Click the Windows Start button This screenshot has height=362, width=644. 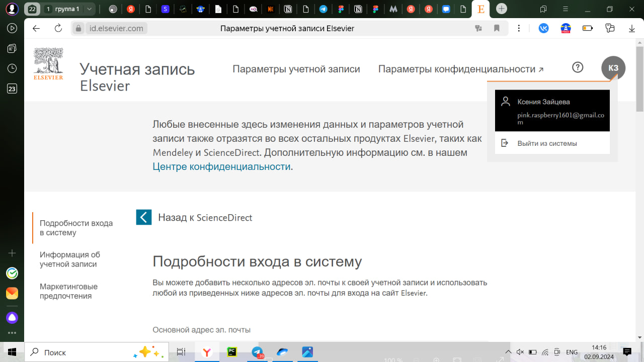[12, 352]
